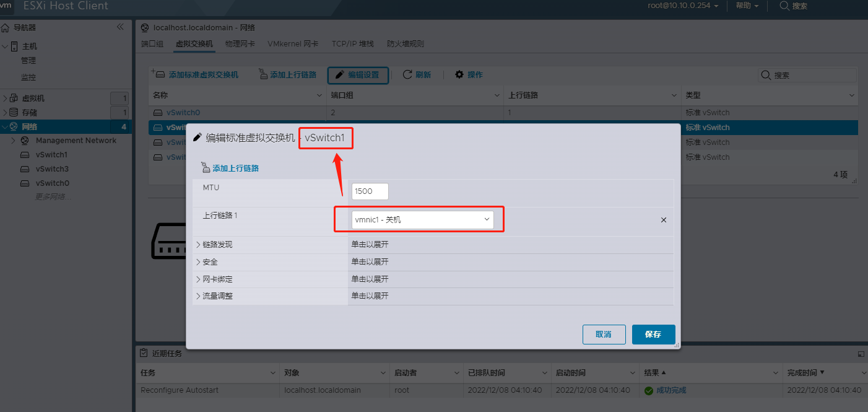The width and height of the screenshot is (868, 412).
Task: Open the actions gear menu
Action: point(459,74)
